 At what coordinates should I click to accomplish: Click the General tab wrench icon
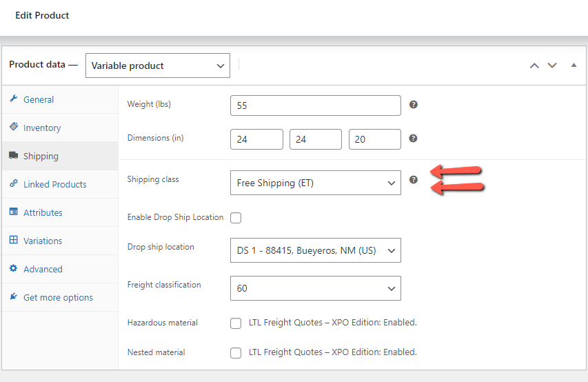[x=14, y=99]
